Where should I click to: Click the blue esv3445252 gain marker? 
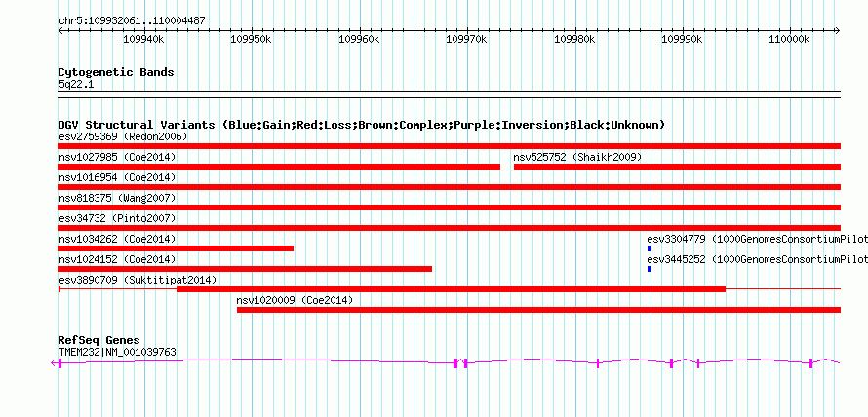click(x=649, y=269)
